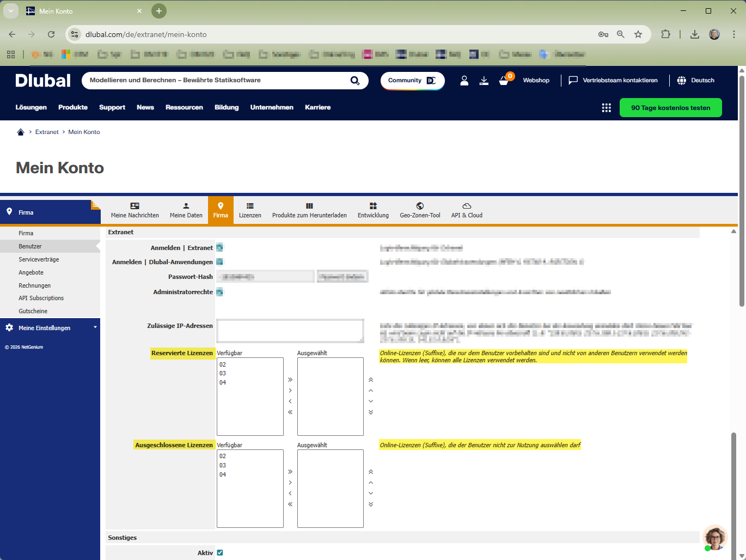The height and width of the screenshot is (560, 746).
Task: Open the shopping basket icon
Action: pyautogui.click(x=504, y=81)
